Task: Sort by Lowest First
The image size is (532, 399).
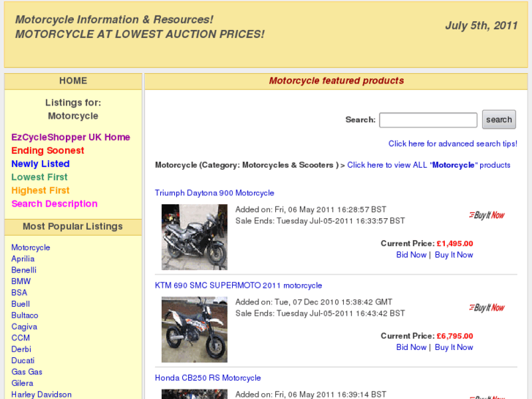Action: pos(40,177)
